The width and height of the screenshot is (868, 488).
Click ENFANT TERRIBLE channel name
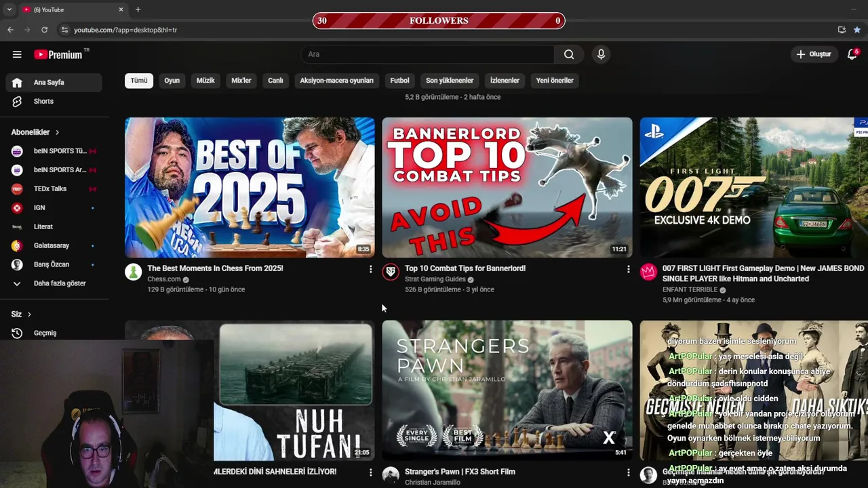point(690,290)
